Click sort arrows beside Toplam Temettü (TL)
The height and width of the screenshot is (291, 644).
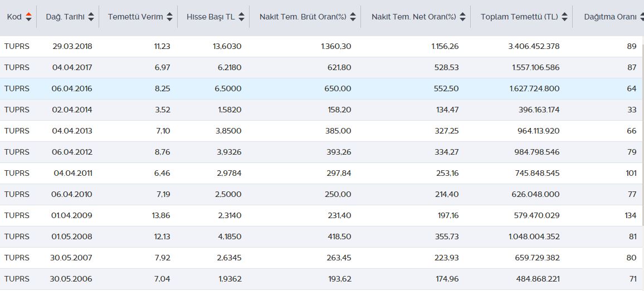pos(565,17)
